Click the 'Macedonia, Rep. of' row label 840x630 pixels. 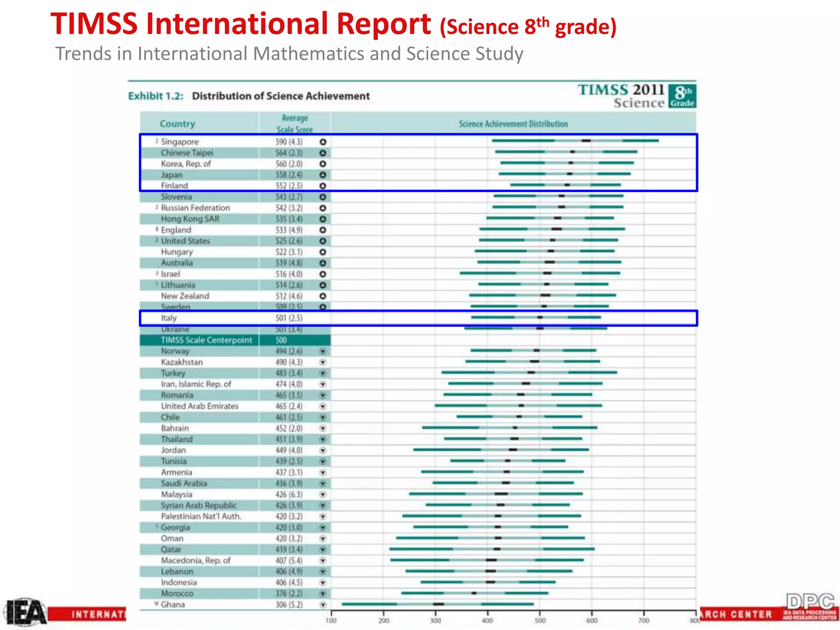(196, 561)
